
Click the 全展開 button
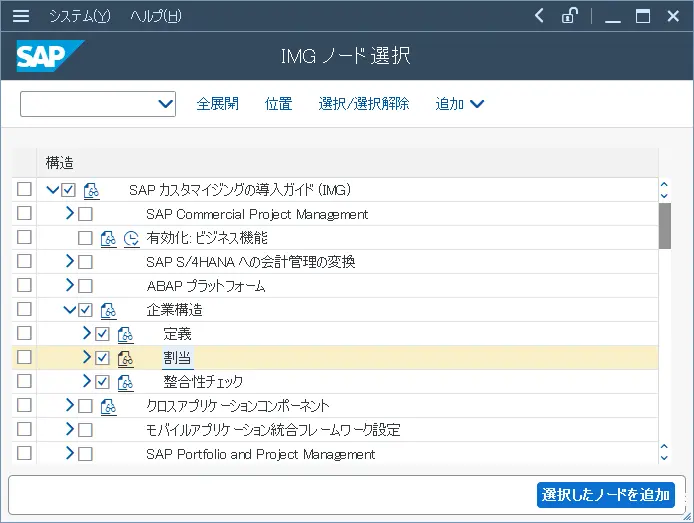[217, 104]
